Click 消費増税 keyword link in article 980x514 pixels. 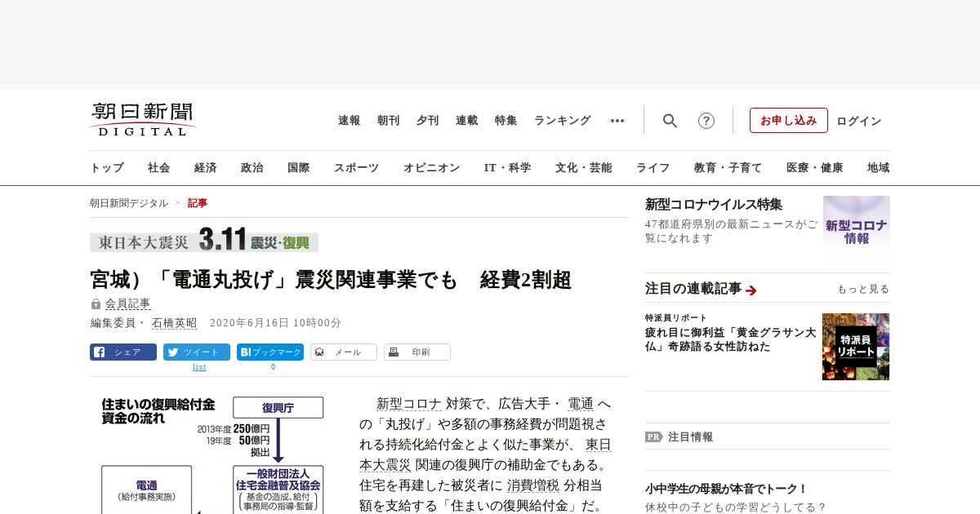coord(533,485)
